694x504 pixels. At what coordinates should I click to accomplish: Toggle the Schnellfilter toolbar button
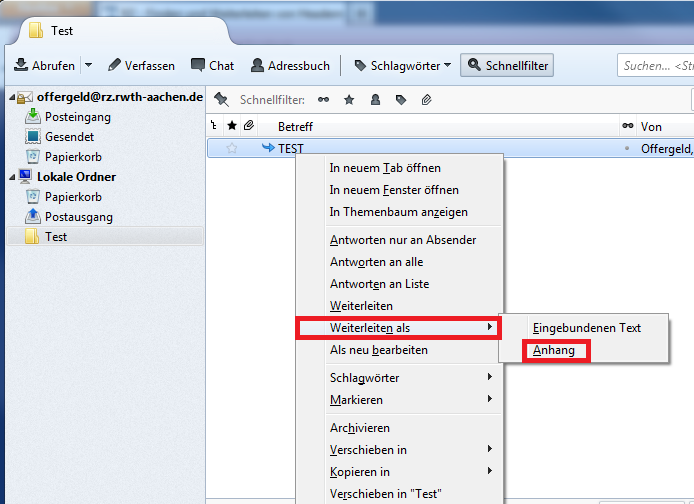click(x=506, y=66)
